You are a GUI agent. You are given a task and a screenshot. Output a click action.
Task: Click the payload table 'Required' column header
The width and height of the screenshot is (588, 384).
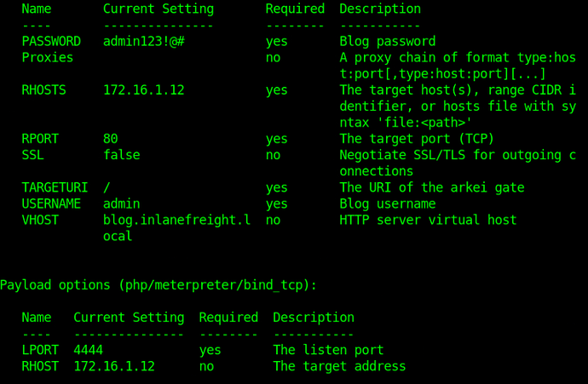(228, 318)
